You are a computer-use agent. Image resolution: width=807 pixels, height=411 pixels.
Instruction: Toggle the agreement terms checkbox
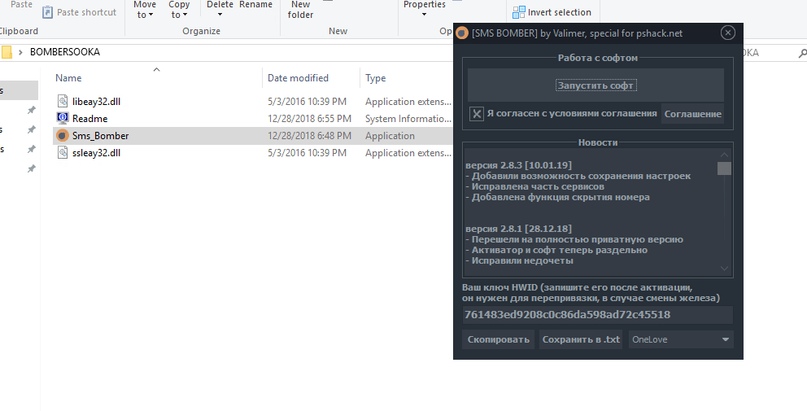point(477,114)
